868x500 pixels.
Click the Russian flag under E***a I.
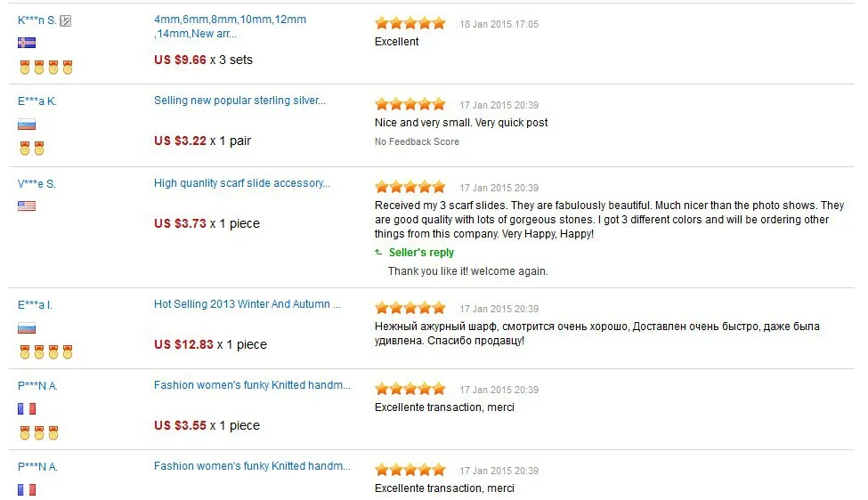(x=27, y=328)
